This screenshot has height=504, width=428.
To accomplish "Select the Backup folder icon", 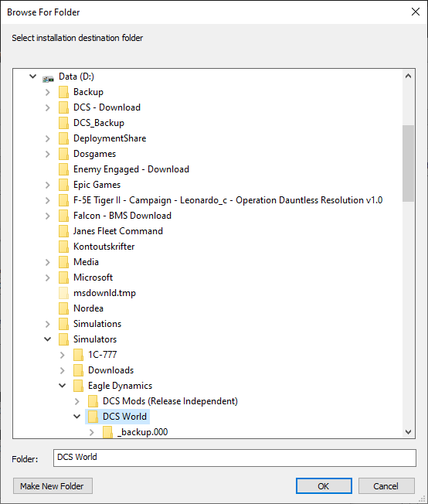I will click(x=63, y=92).
